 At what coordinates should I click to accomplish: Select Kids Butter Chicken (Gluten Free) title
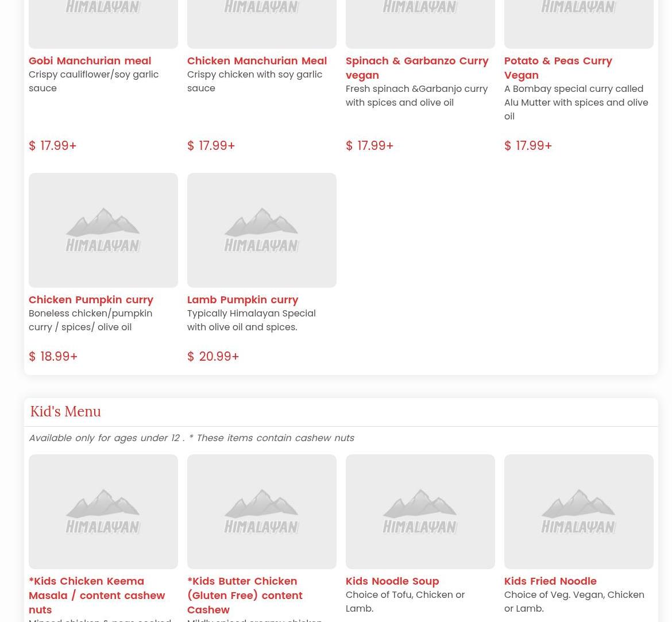245,595
